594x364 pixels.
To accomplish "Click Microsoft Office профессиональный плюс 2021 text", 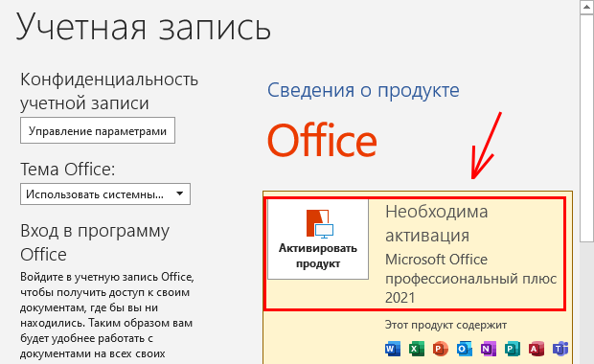I will point(470,279).
